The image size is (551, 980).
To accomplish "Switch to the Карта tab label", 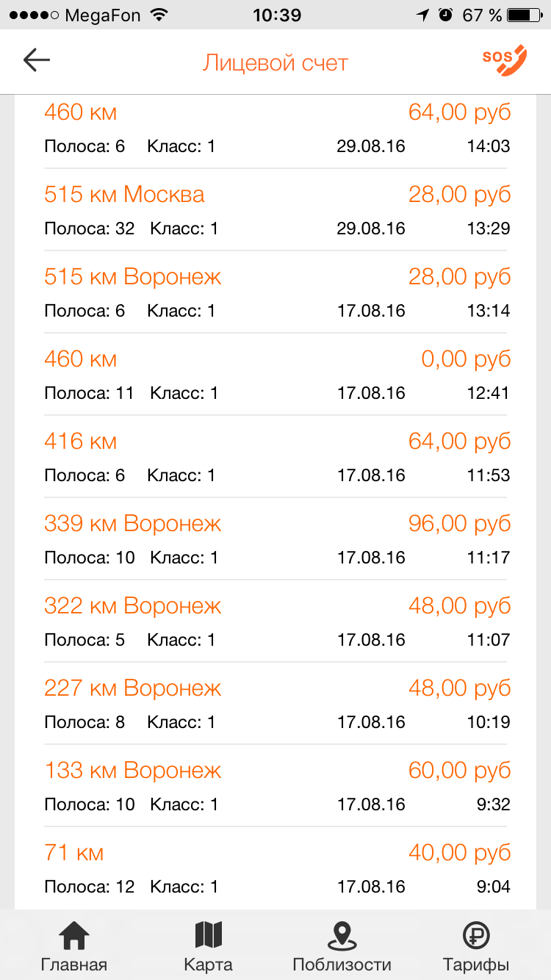I will click(208, 965).
